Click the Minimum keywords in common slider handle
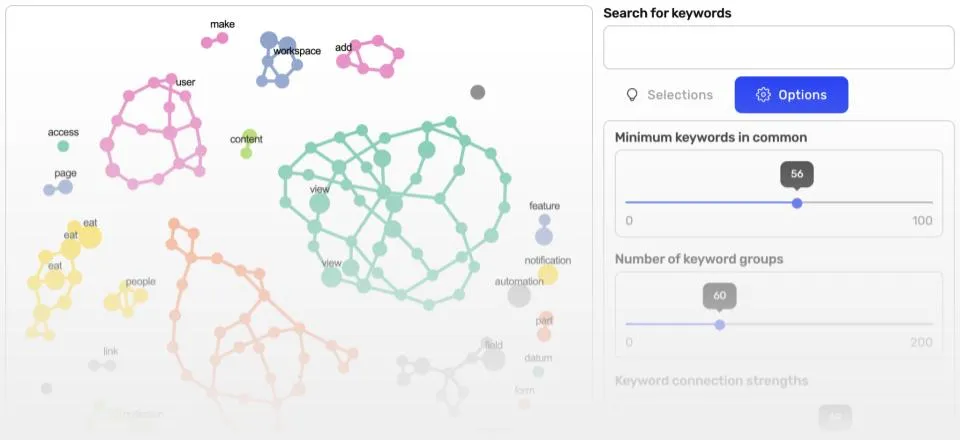The width and height of the screenshot is (960, 440). pyautogui.click(x=797, y=203)
